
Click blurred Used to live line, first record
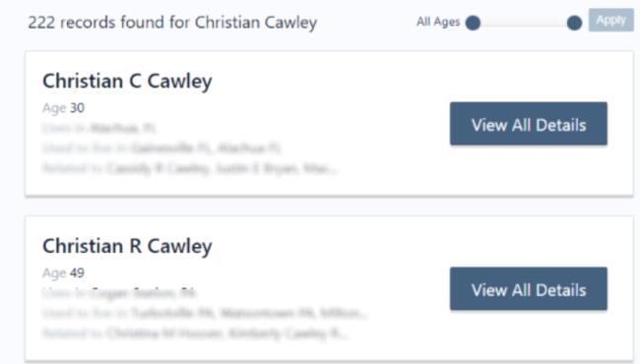tap(161, 148)
